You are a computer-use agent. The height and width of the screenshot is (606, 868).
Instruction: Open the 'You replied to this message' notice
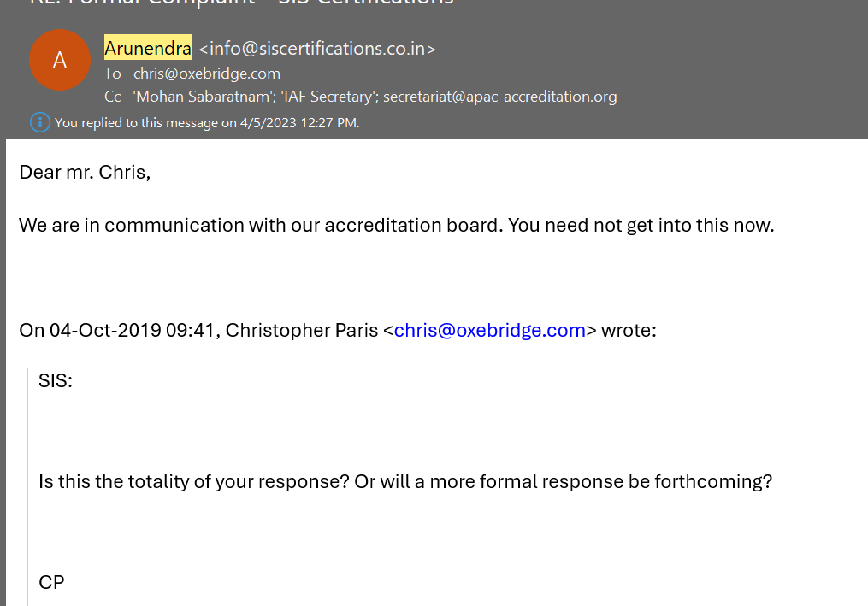(206, 123)
